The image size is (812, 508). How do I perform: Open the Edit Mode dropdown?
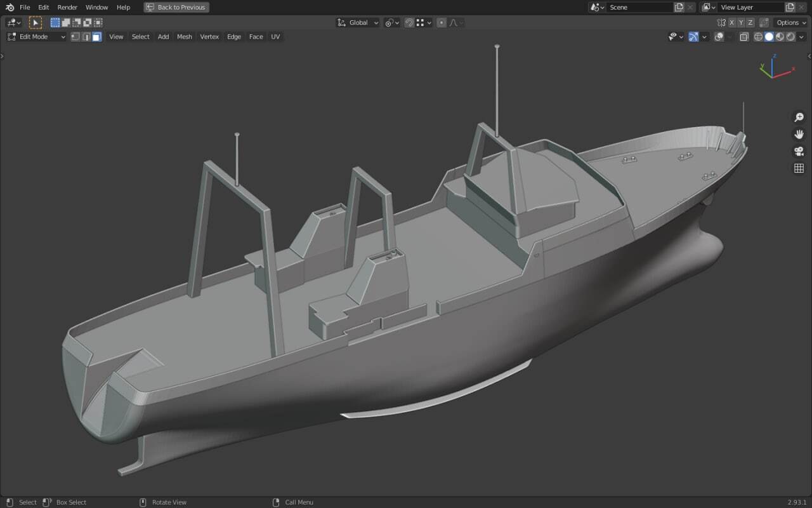pos(36,37)
